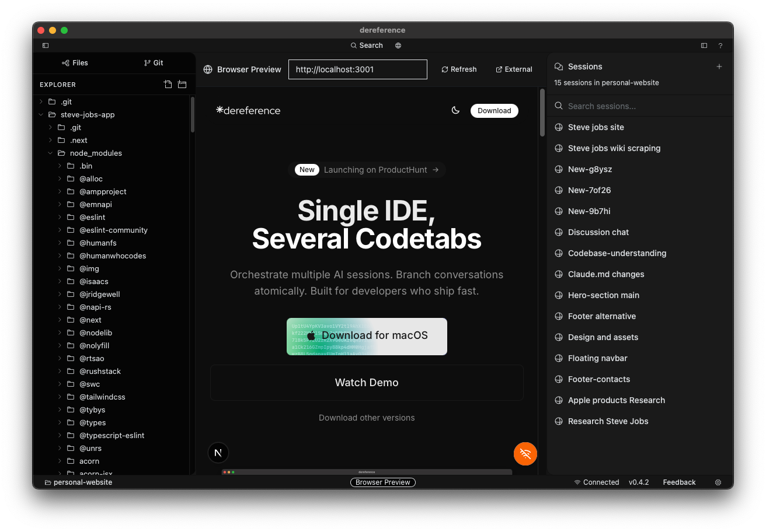Collapse the node_modules folder

pyautogui.click(x=51, y=153)
